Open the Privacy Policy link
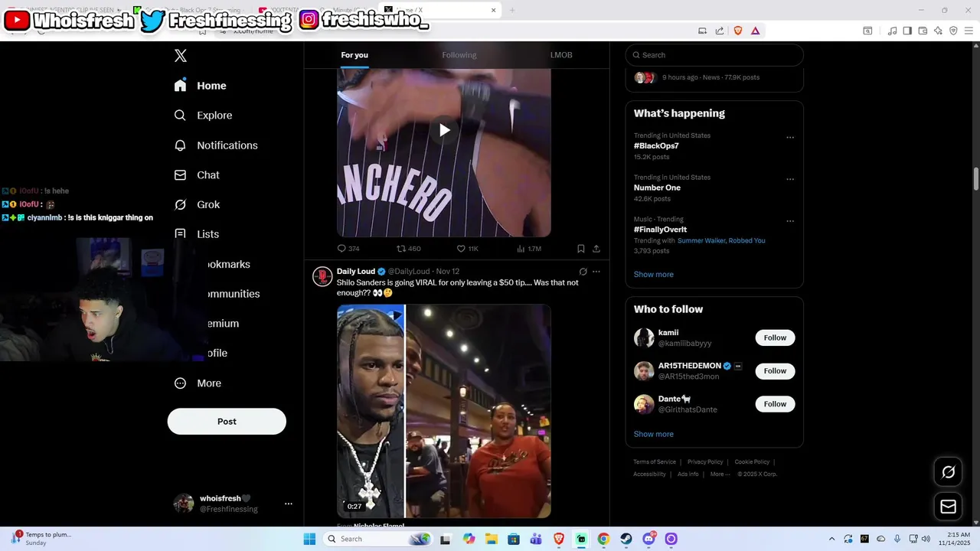 point(705,462)
